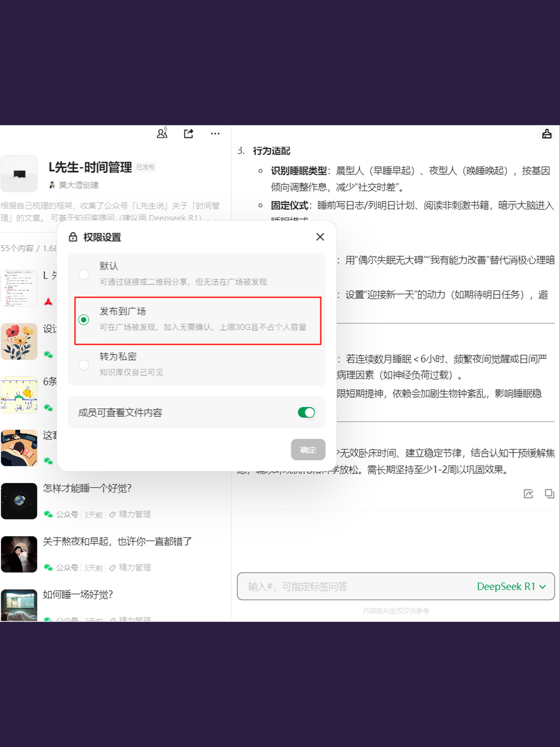
Task: Click the 莫大湿创建 creator link
Action: [x=74, y=185]
